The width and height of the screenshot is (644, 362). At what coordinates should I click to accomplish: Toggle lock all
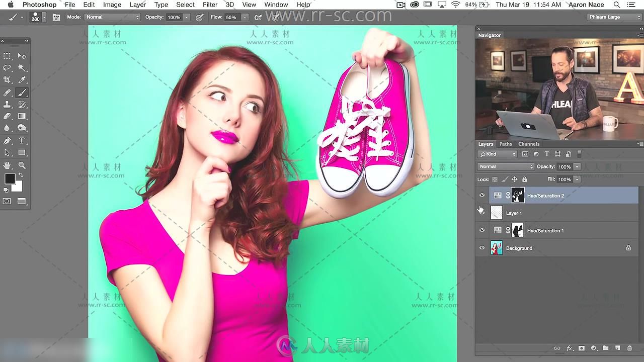(525, 179)
